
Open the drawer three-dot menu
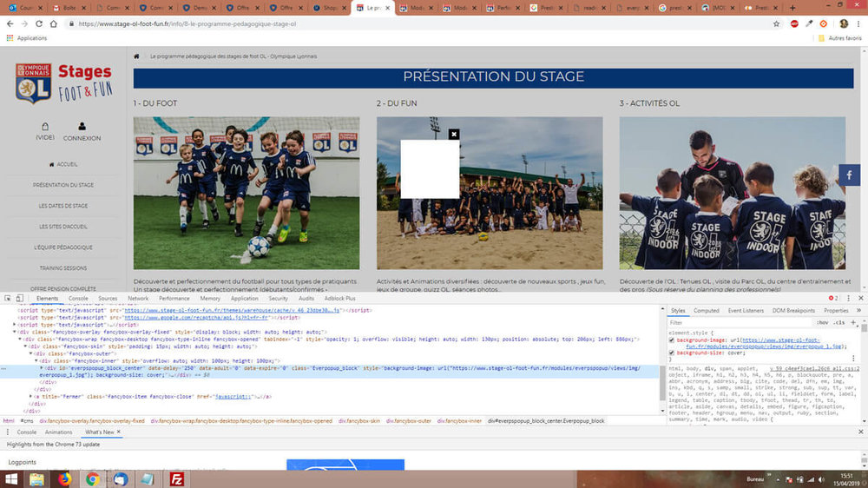(8, 432)
